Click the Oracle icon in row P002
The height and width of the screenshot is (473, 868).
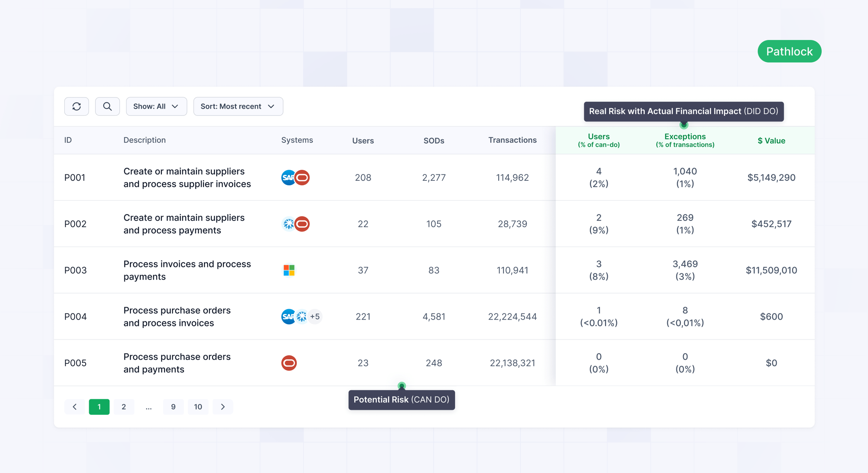point(302,224)
